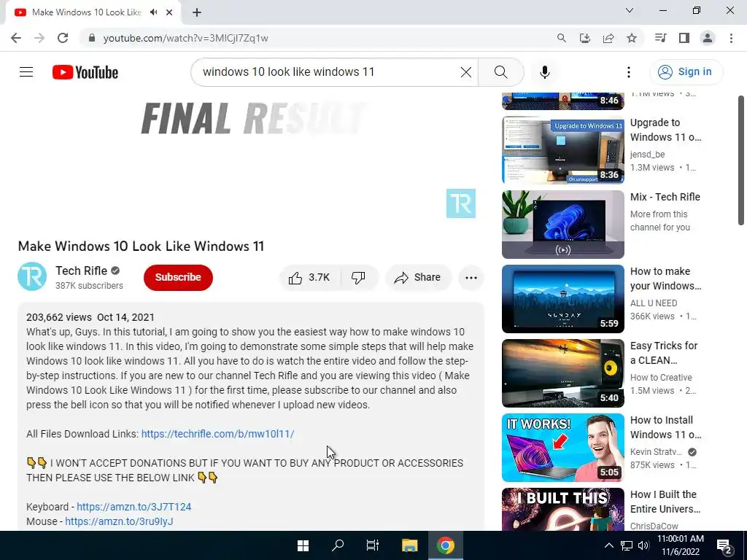747x560 pixels.
Task: Like the video (3.7K)
Action: [x=309, y=278]
